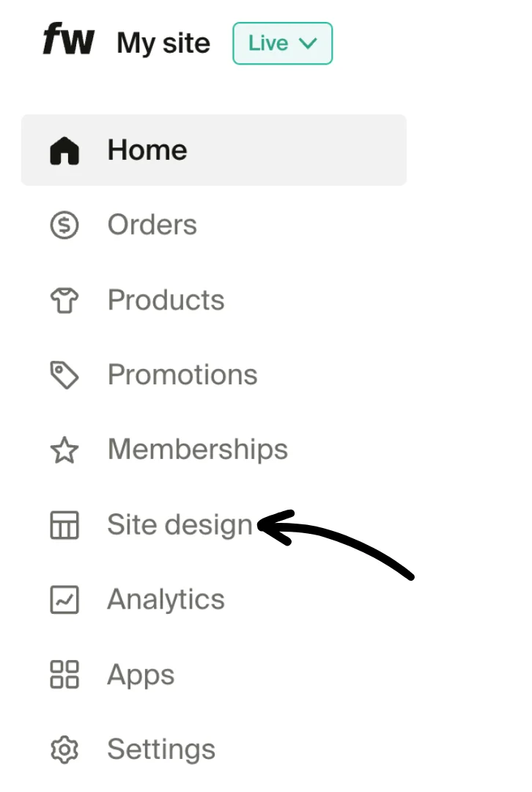
Task: Open the Live status dropdown
Action: tap(282, 43)
